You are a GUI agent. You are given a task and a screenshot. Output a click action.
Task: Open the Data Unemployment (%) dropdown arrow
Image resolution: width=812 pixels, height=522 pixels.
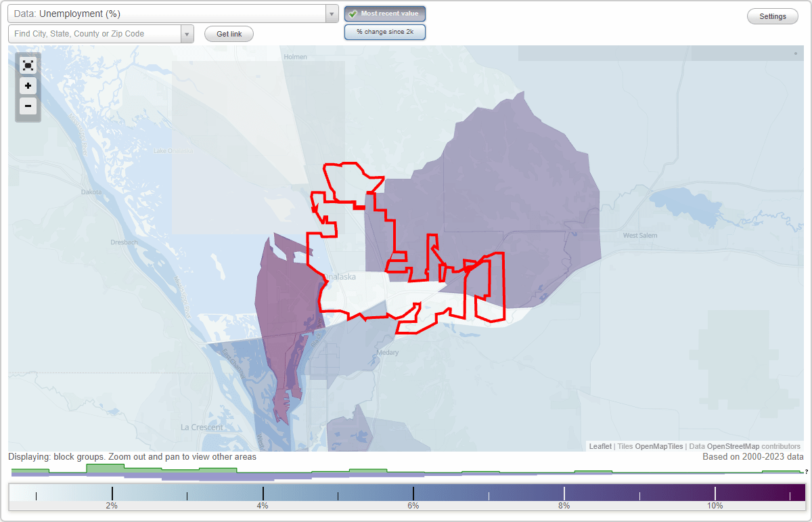[332, 14]
